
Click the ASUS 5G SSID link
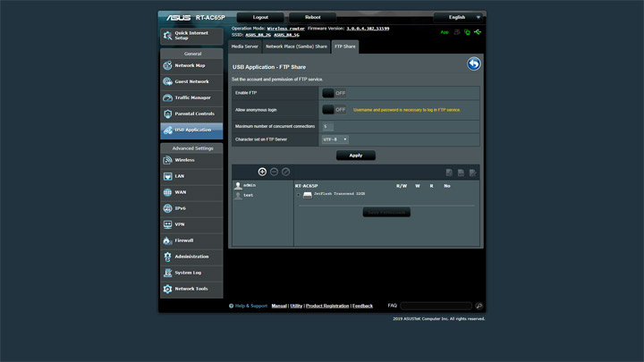pos(287,35)
